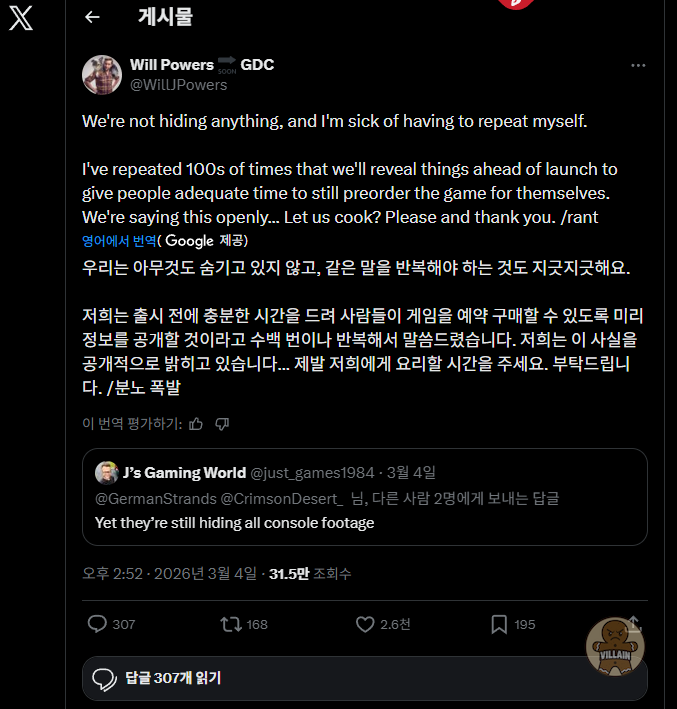The width and height of the screenshot is (677, 709).
Task: Go back using the left arrow
Action: pyautogui.click(x=92, y=17)
